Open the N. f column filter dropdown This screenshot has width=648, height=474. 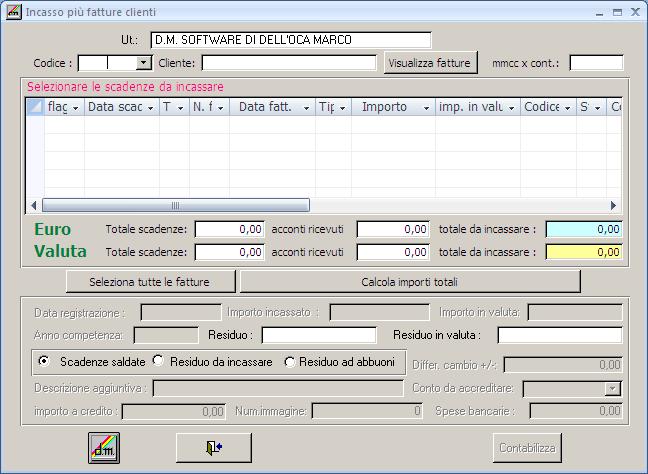[x=221, y=108]
